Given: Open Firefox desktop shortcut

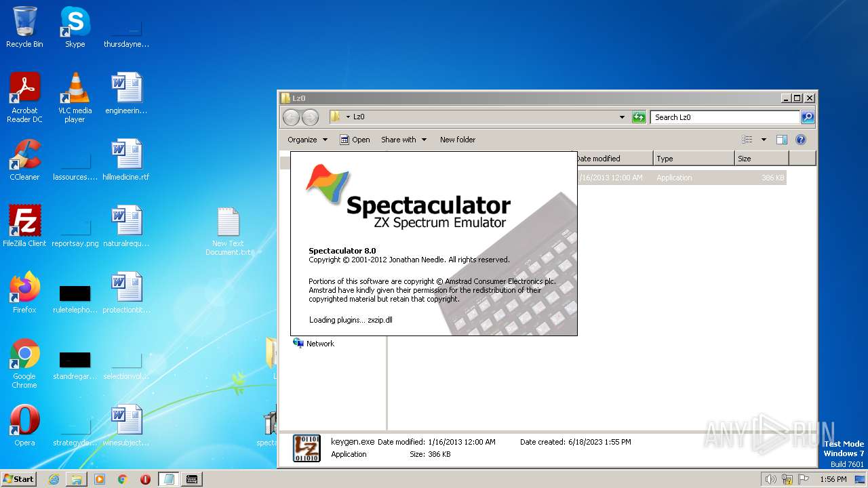Looking at the screenshot, I should coord(24,293).
